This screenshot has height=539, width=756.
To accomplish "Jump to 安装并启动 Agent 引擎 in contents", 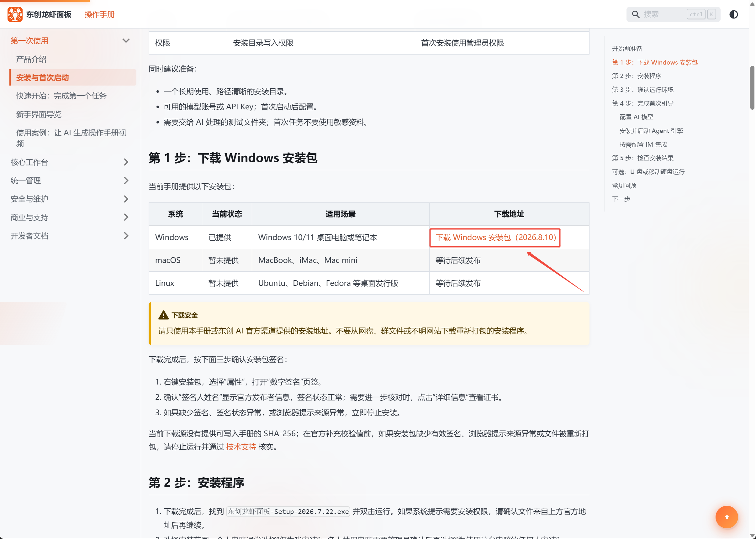I will (651, 131).
